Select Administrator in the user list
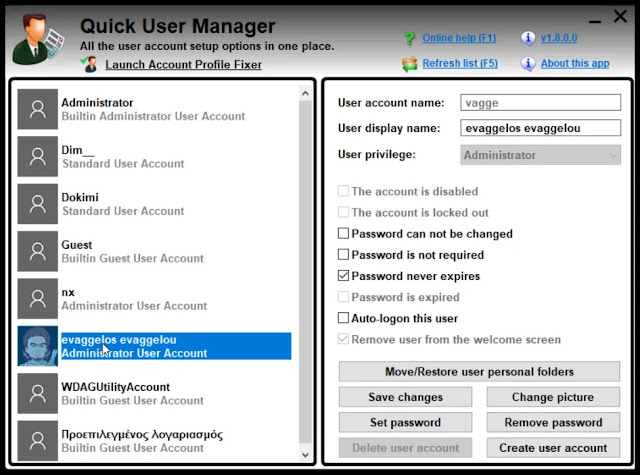The width and height of the screenshot is (640, 475). click(154, 109)
